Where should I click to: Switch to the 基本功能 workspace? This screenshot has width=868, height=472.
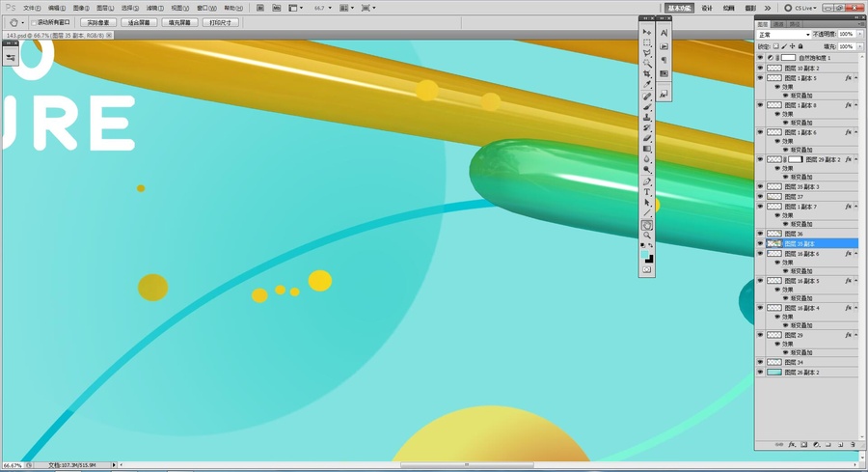679,8
